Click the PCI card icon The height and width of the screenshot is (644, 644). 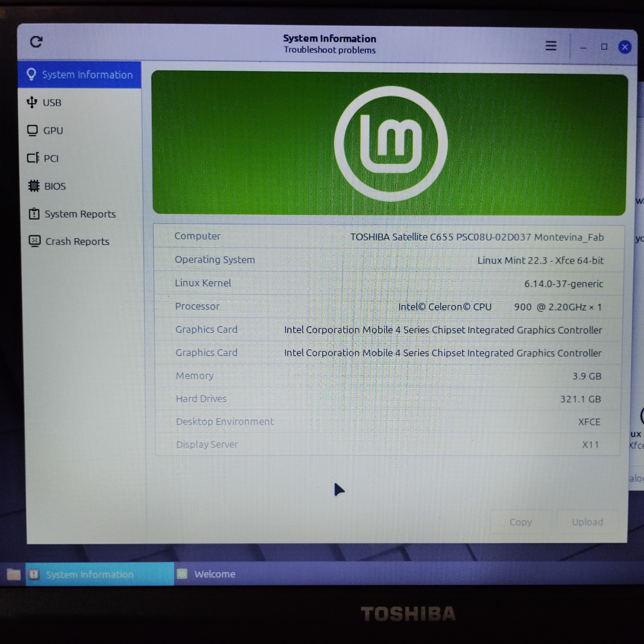click(x=33, y=158)
